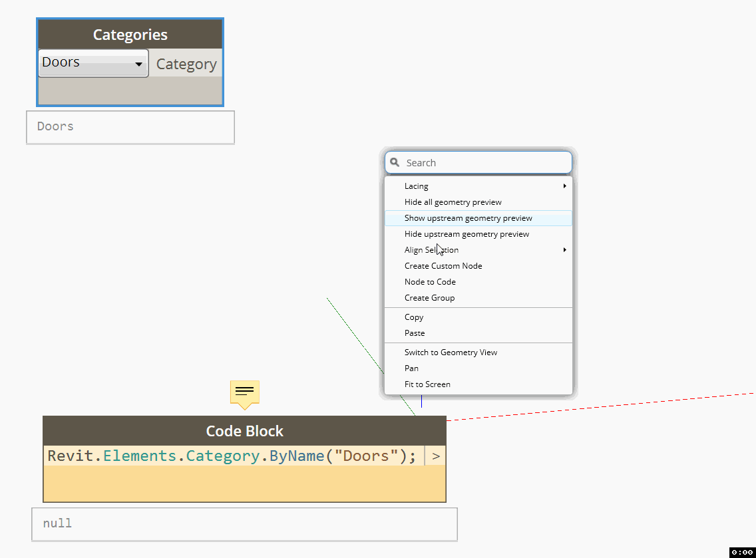Select Create Custom Node from the menu
The image size is (756, 558).
click(443, 265)
